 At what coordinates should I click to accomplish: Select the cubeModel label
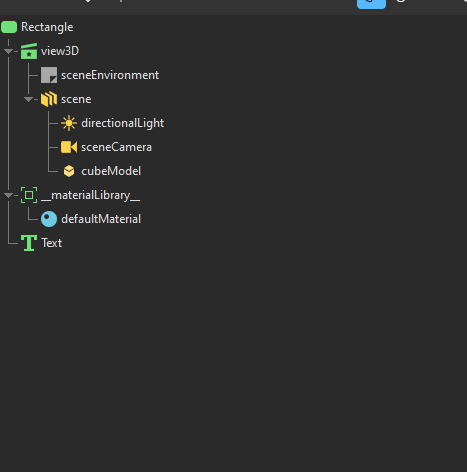tap(111, 171)
